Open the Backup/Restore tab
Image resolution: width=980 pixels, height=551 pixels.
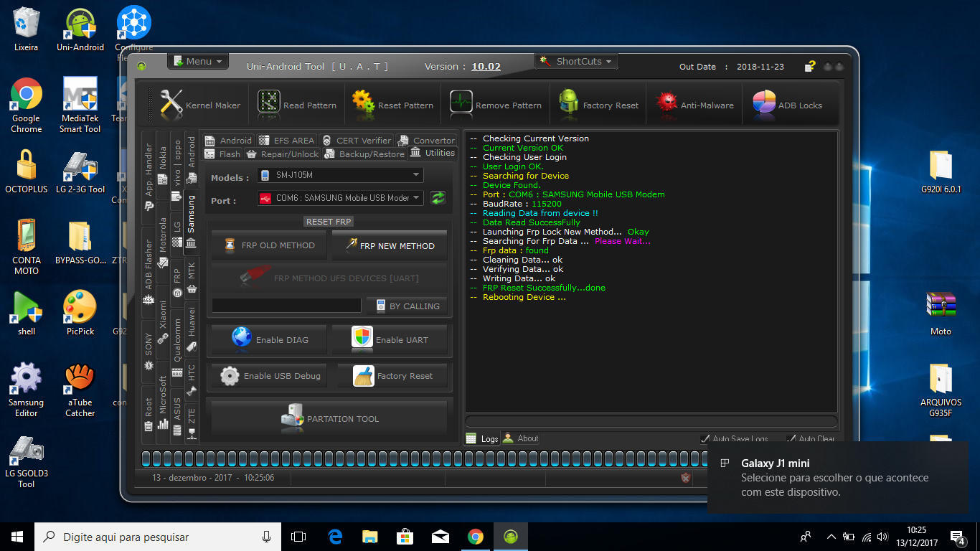click(364, 154)
